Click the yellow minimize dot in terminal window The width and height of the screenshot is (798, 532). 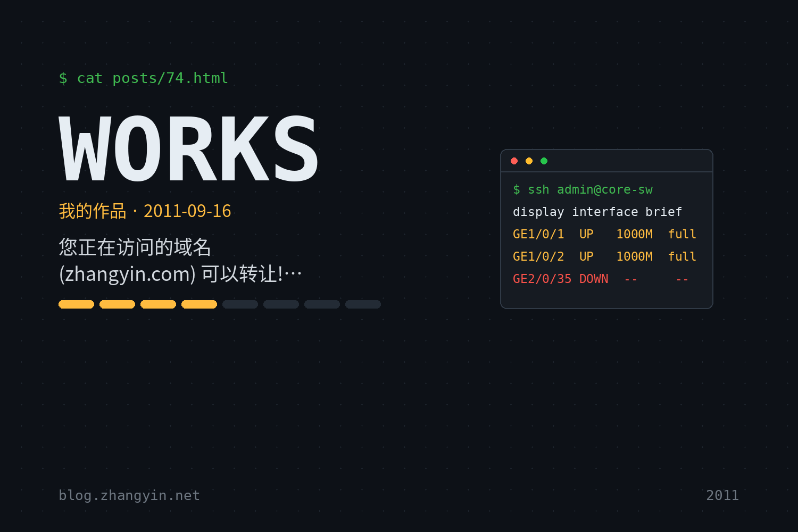coord(529,161)
